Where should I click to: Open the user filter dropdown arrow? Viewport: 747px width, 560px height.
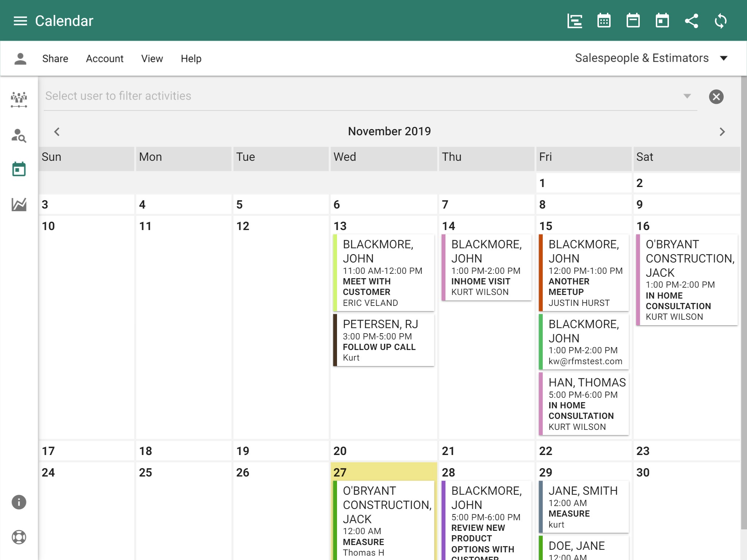pyautogui.click(x=687, y=96)
